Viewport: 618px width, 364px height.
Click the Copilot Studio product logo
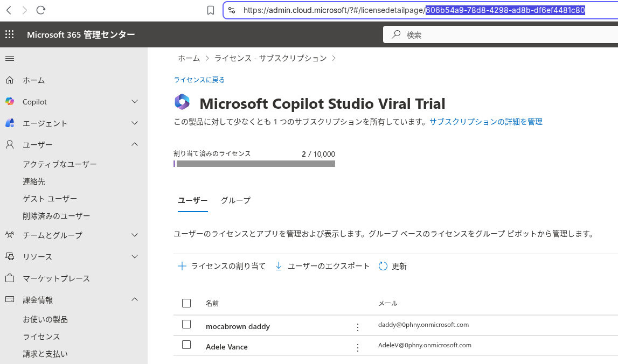(x=182, y=102)
